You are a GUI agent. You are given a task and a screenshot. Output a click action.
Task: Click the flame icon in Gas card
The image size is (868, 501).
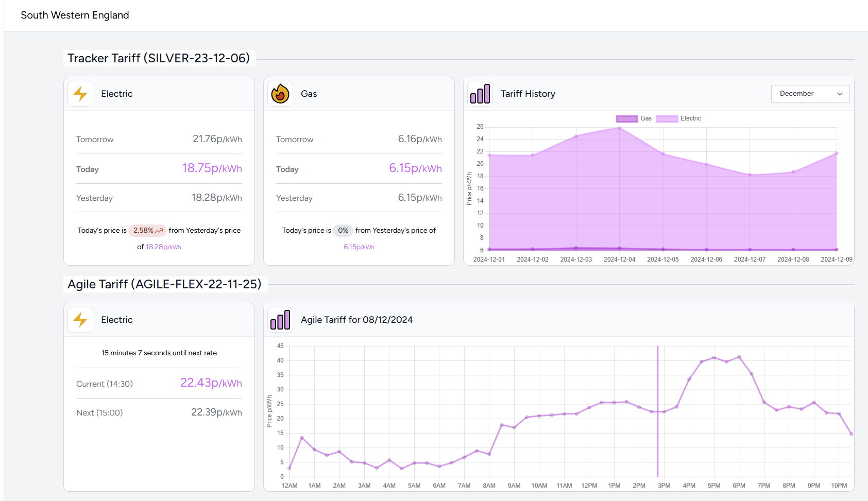pyautogui.click(x=280, y=94)
